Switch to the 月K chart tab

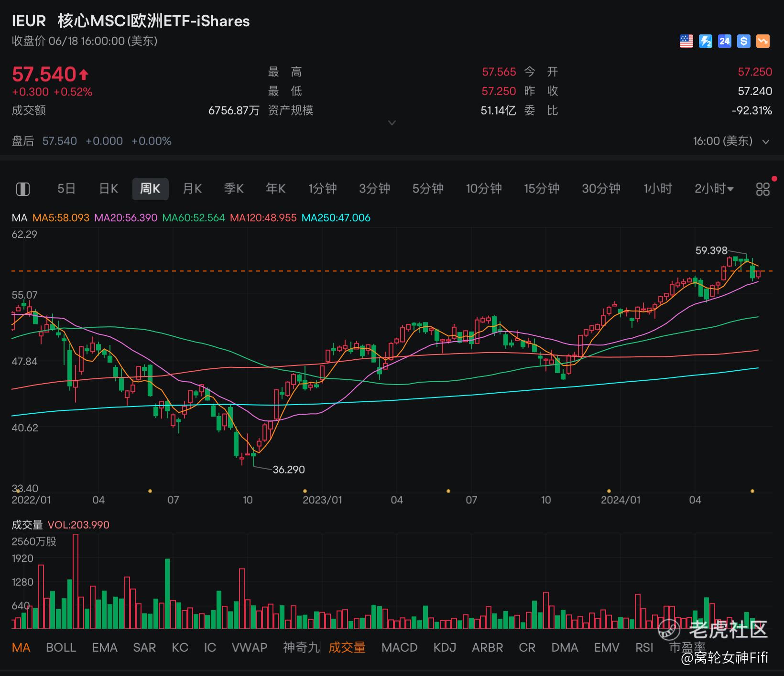192,189
